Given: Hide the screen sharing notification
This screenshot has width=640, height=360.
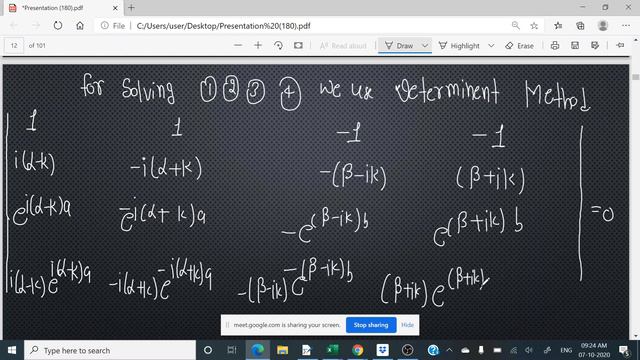Looking at the screenshot, I should point(407,325).
